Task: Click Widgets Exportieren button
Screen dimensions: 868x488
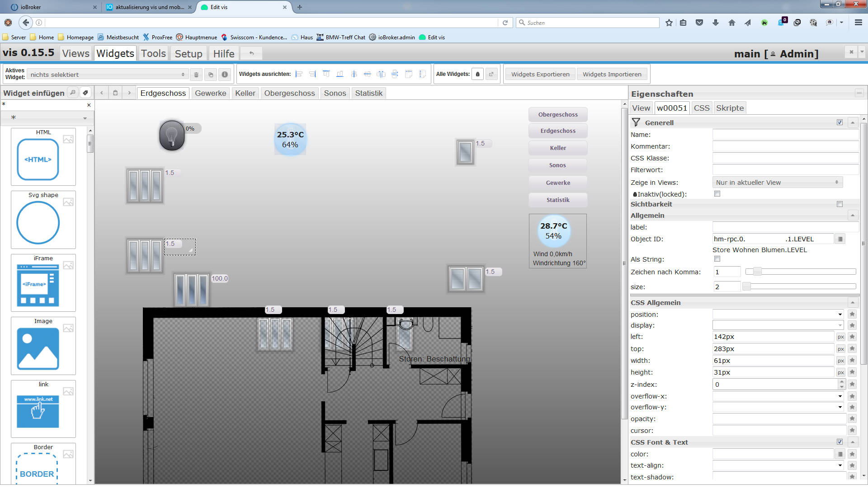Action: click(540, 74)
